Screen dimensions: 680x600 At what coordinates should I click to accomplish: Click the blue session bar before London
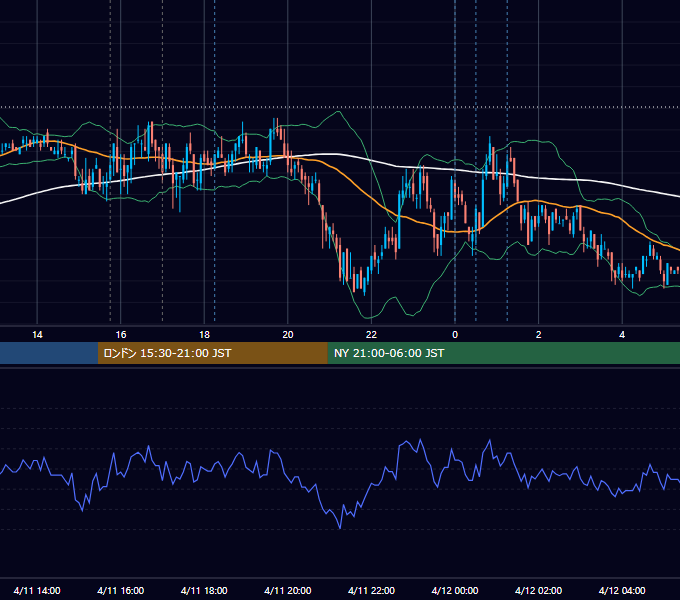click(49, 353)
